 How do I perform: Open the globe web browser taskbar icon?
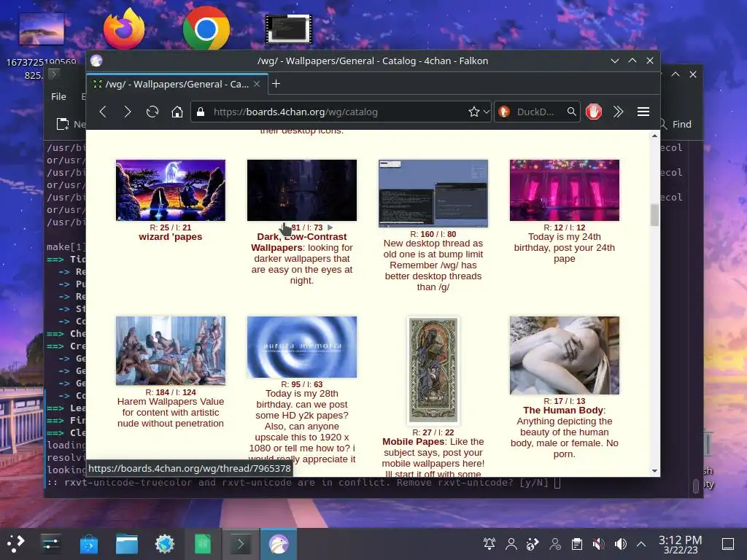pos(165,544)
